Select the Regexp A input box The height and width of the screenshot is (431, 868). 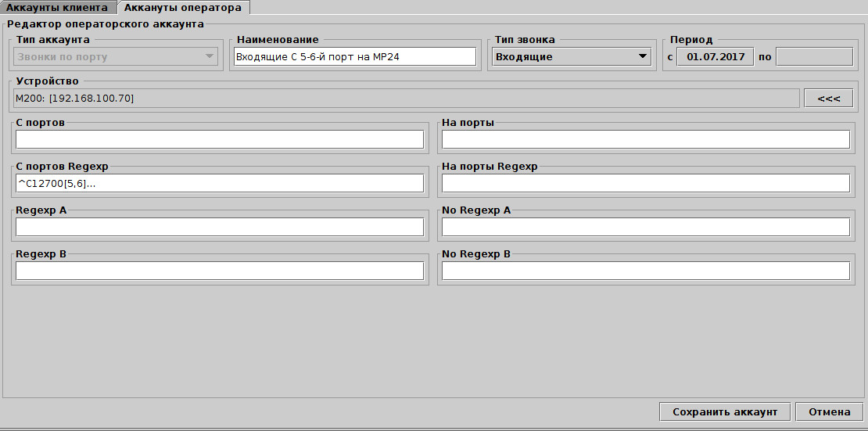click(220, 227)
